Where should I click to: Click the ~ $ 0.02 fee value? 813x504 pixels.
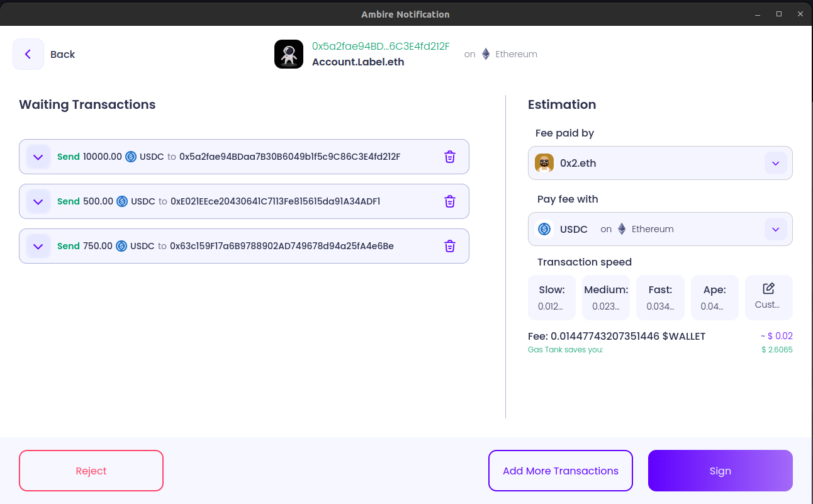pyautogui.click(x=777, y=337)
